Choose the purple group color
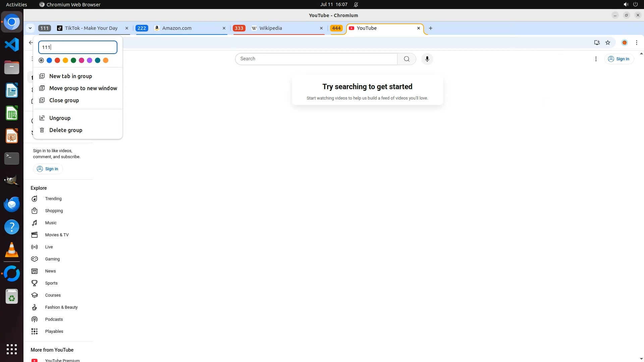The image size is (644, 362). 90,60
